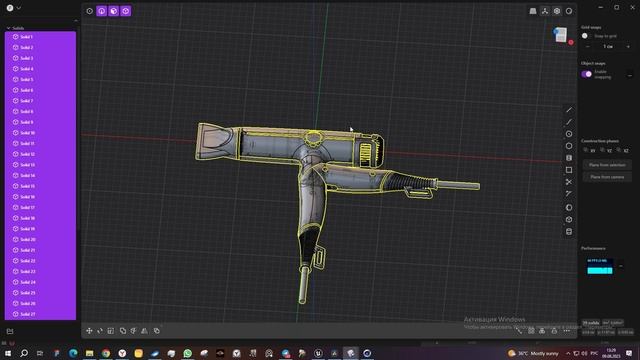Select Solid 10 in outliner

(40, 133)
